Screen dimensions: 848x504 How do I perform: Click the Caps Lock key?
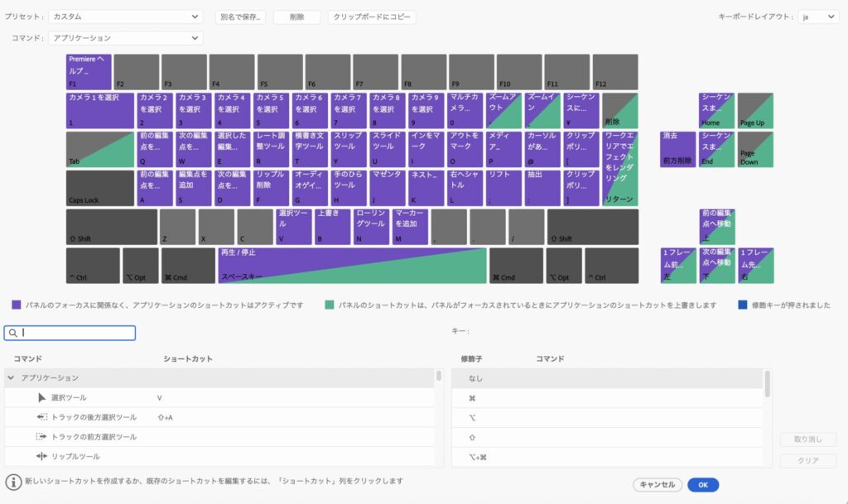pyautogui.click(x=100, y=188)
